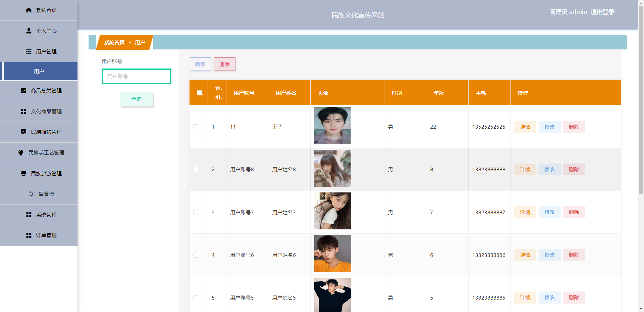The height and width of the screenshot is (312, 644).
Task: Toggle the select-all checkbox in table header
Action: coord(199,93)
